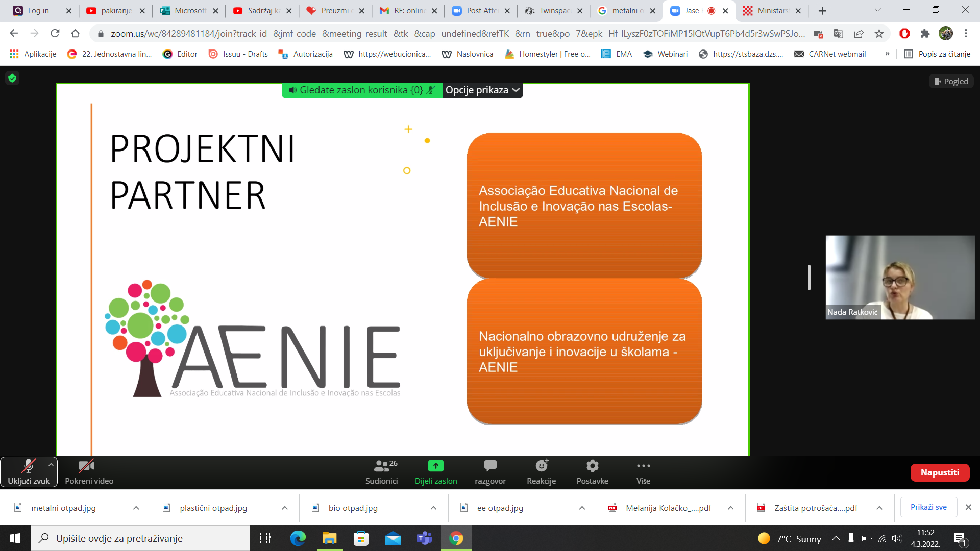The image size is (980, 551).
Task: Click translate page icon in address bar
Action: point(838,34)
